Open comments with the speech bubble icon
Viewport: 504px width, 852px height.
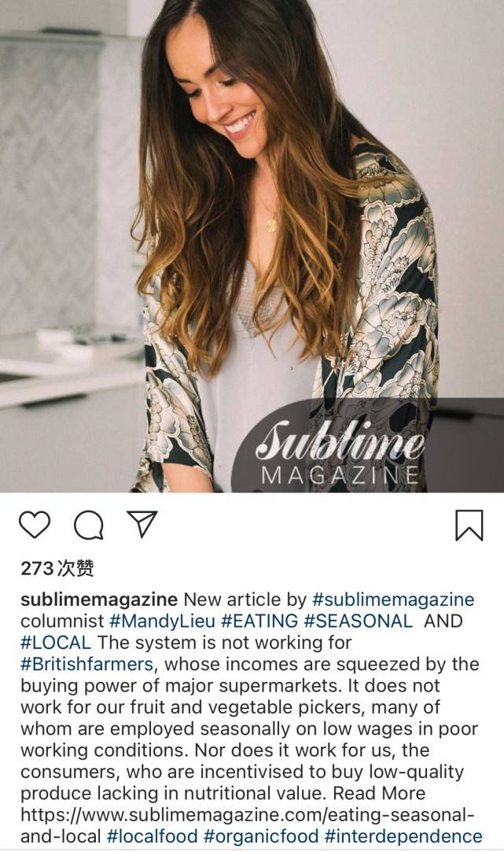[x=89, y=525]
